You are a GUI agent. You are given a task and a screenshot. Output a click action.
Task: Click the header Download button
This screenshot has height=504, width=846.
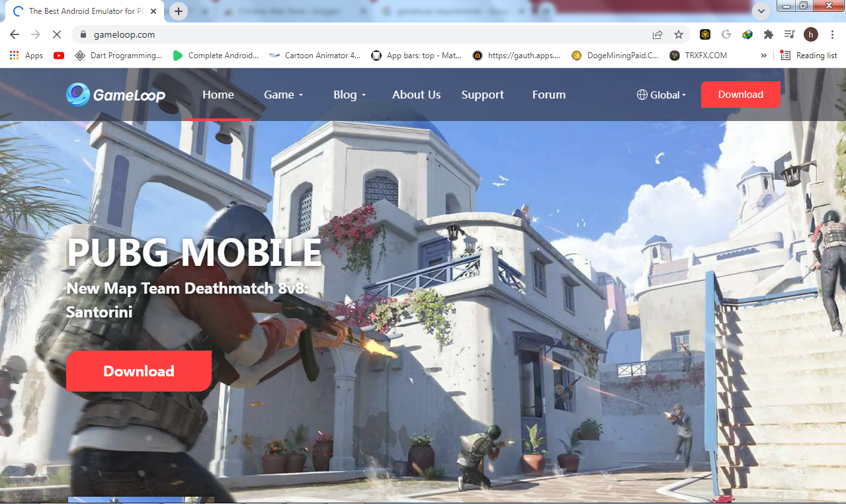click(740, 95)
